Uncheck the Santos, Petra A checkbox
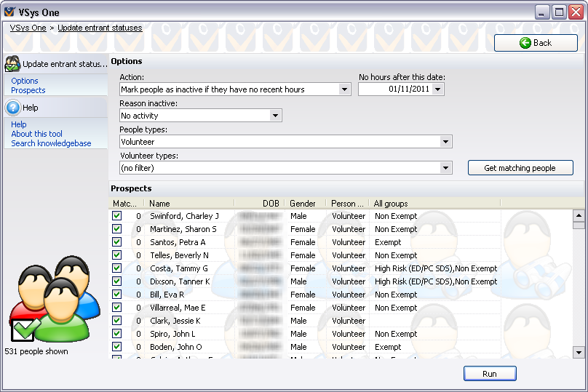 [x=116, y=241]
